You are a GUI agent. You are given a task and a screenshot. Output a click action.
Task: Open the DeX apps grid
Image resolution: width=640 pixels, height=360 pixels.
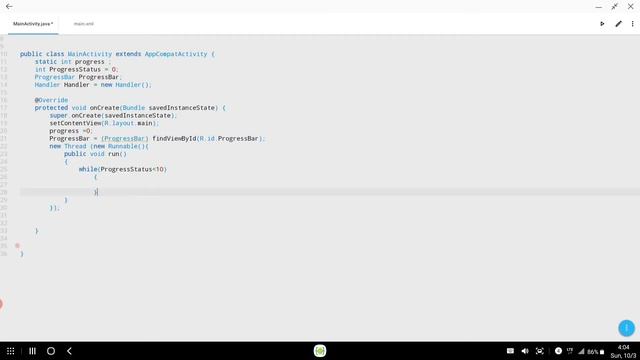coord(11,351)
